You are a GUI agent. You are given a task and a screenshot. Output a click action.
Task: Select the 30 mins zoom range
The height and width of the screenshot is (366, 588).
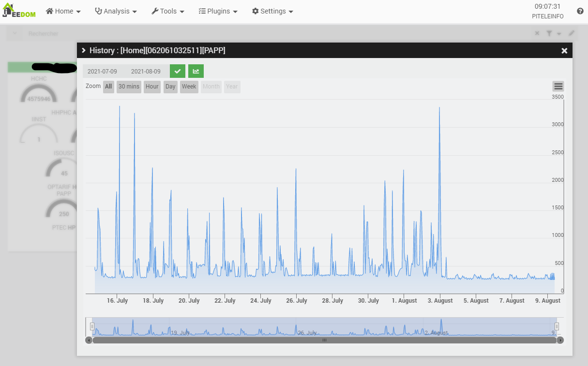(129, 87)
